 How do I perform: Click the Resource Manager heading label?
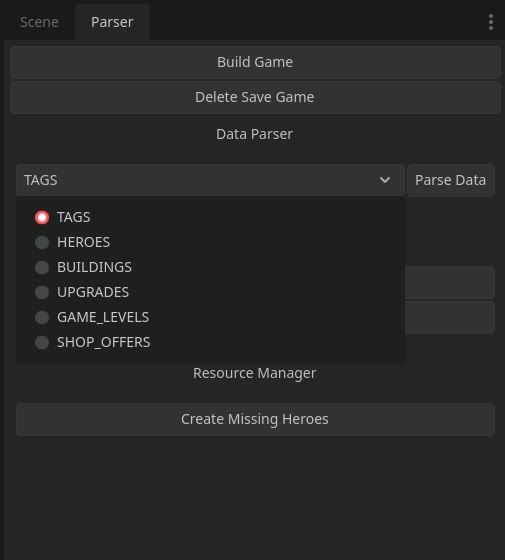254,373
